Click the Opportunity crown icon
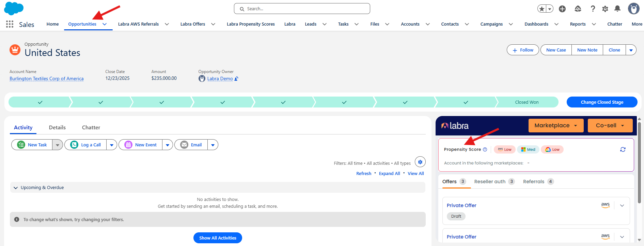644x246 pixels. click(15, 50)
